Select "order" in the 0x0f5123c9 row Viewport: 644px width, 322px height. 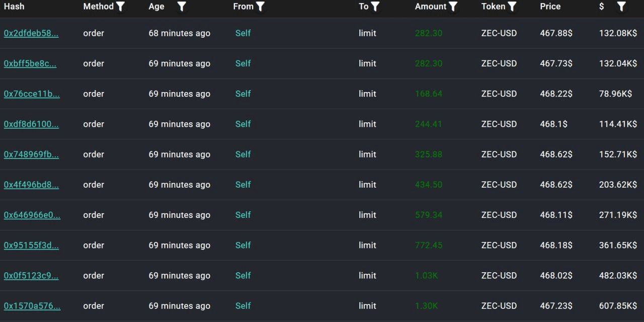tap(94, 275)
